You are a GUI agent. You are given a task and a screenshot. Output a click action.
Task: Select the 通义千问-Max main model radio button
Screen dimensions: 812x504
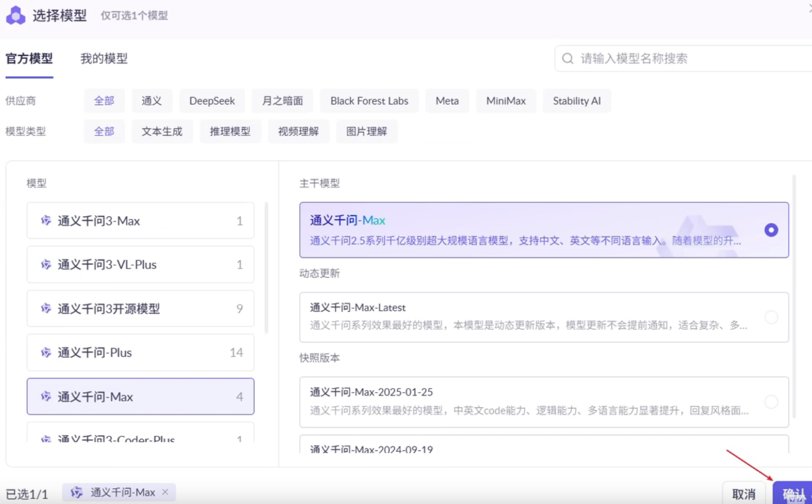[x=771, y=230]
